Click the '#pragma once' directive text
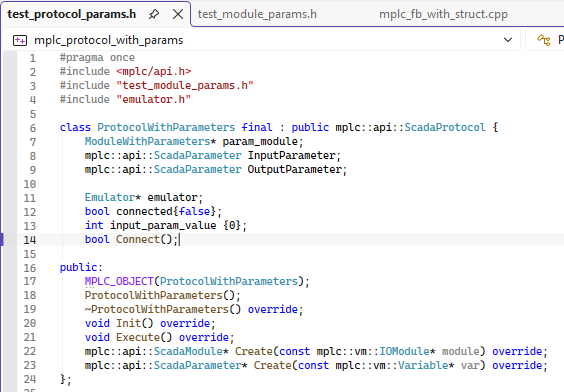This screenshot has height=392, width=564. [97, 58]
